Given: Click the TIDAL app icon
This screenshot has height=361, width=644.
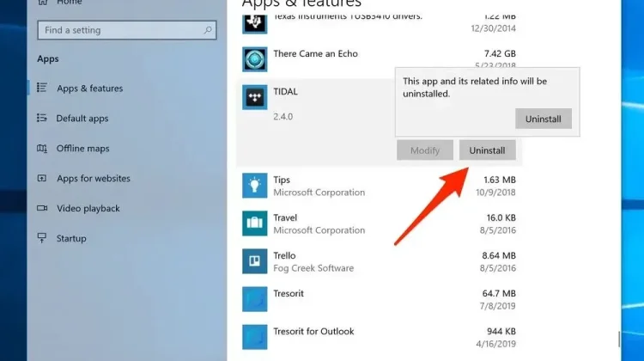Looking at the screenshot, I should pos(255,97).
